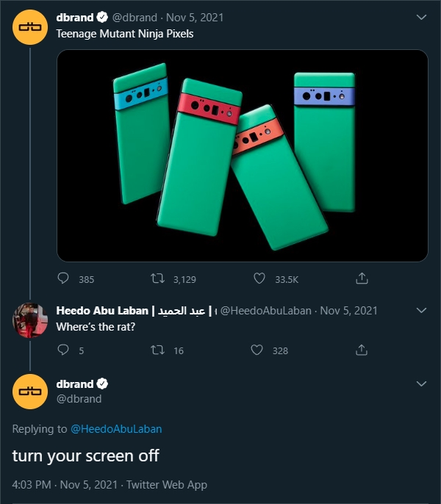Retweet the Teenage Mutant Ninja Pixels tweet
441x504 pixels.
[x=157, y=278]
